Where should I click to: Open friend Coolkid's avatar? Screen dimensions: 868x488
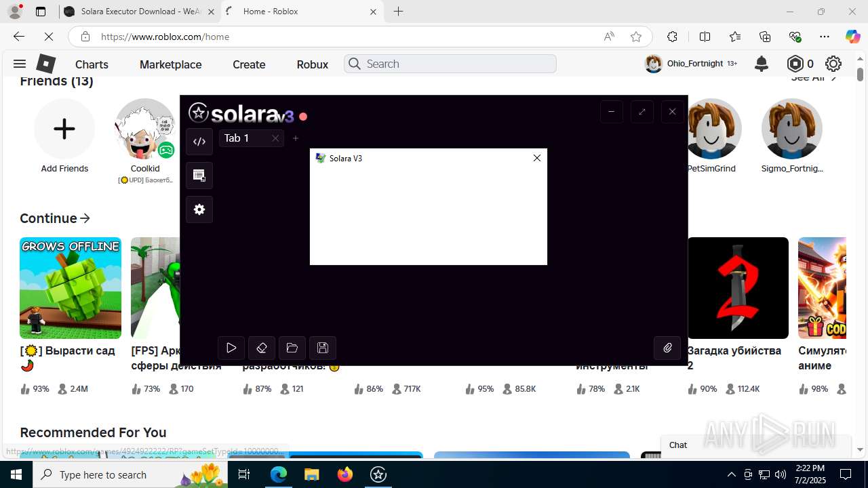(145, 129)
